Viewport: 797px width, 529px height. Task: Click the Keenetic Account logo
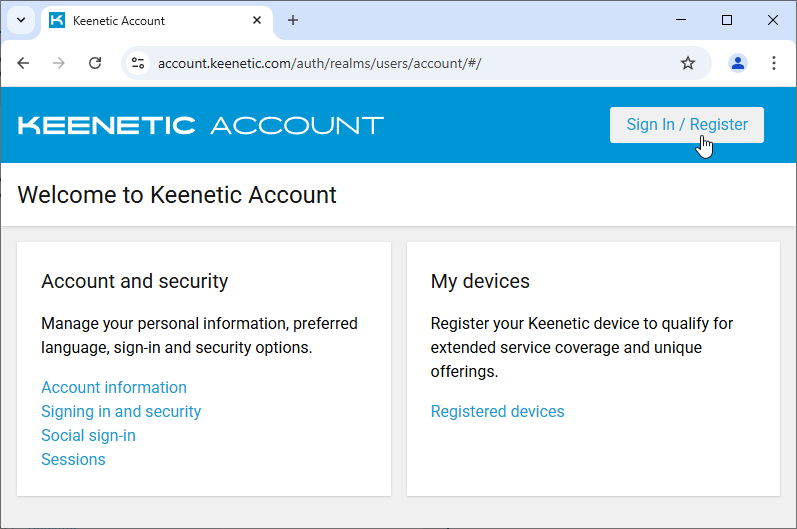tap(201, 125)
